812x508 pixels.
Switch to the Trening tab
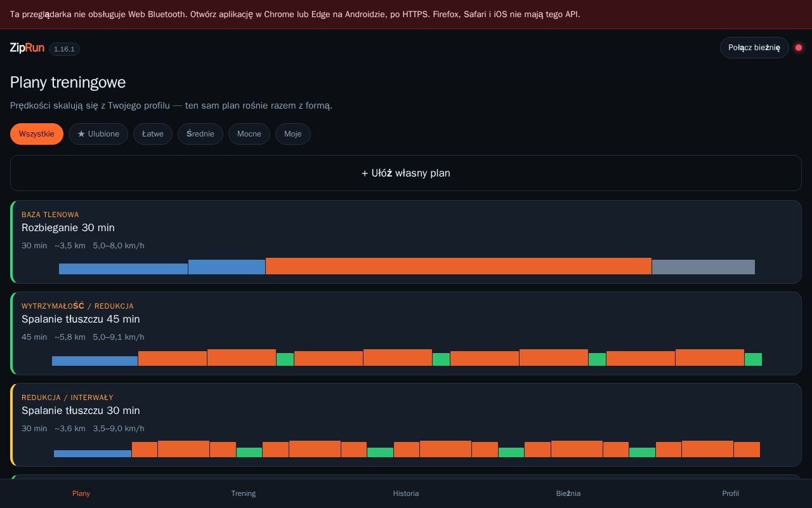[244, 493]
